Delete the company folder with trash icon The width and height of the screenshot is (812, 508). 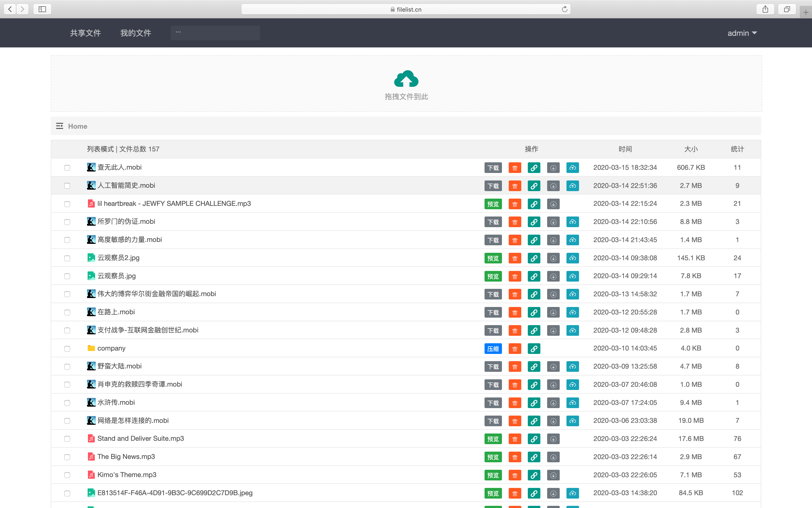515,349
